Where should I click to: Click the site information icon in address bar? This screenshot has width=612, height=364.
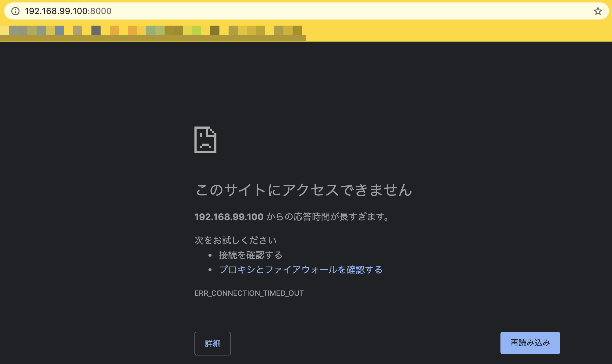(15, 11)
